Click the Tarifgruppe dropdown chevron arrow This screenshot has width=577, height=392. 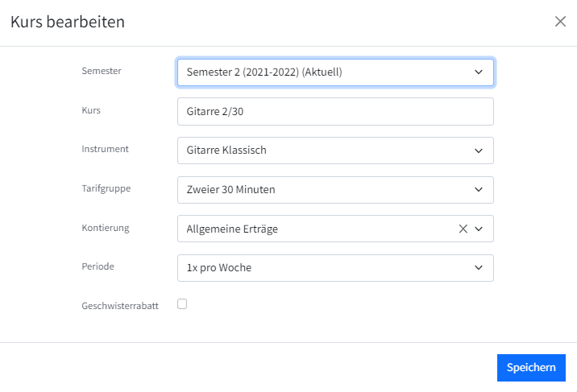pos(479,190)
